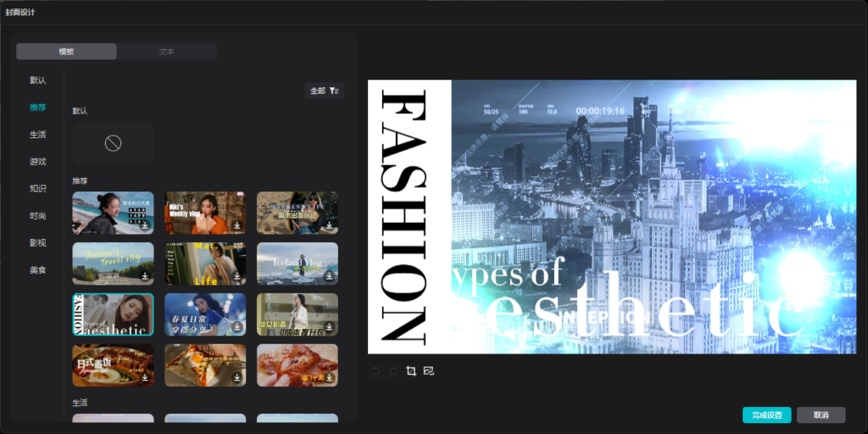Choose the 春夏日常穿搭分享 template thumbnail
Screen dimensions: 868x434
click(205, 314)
